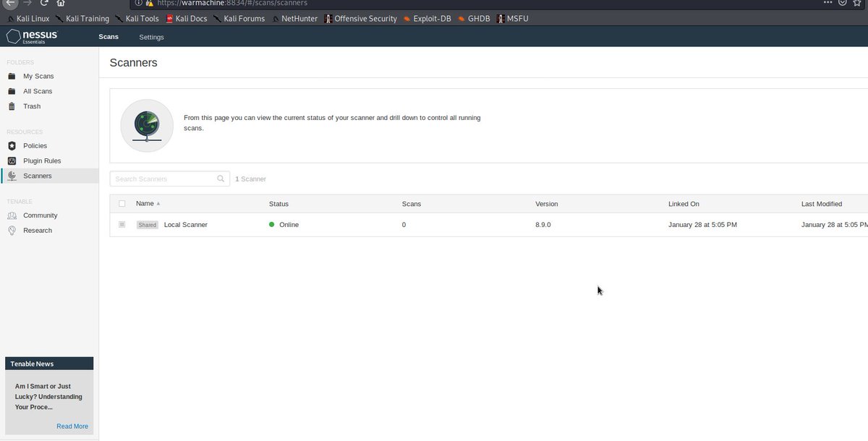Open NetHunter bookmark
The width and height of the screenshot is (868, 441).
pos(294,18)
